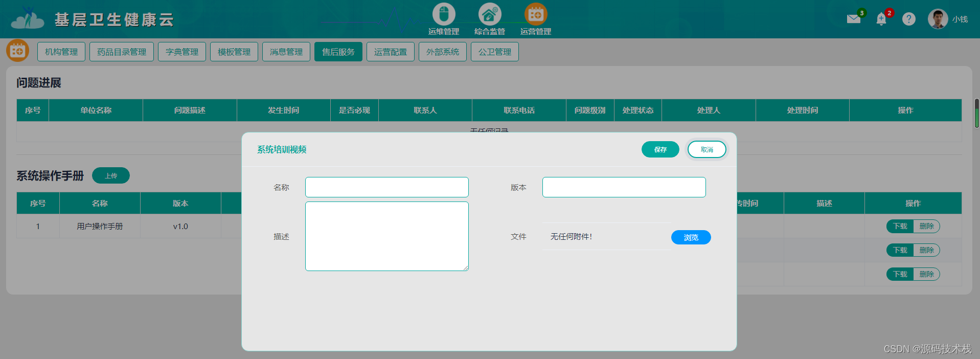Switch to the 机构管理 tab

61,52
